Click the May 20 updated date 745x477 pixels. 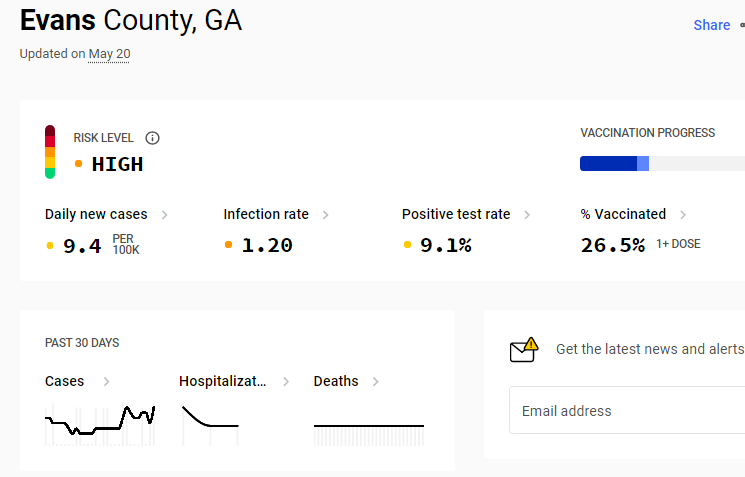tap(109, 54)
